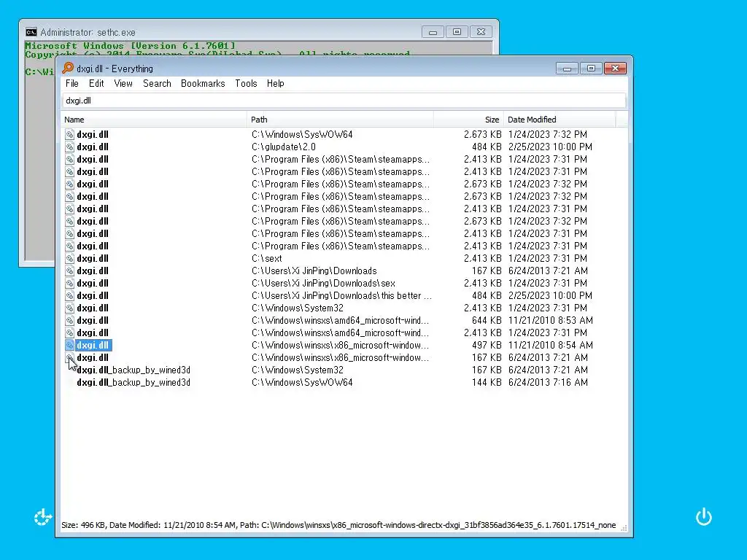Select dxgi.dll name in the C:\glupdate\2.0 row
This screenshot has height=560, width=747.
(93, 147)
